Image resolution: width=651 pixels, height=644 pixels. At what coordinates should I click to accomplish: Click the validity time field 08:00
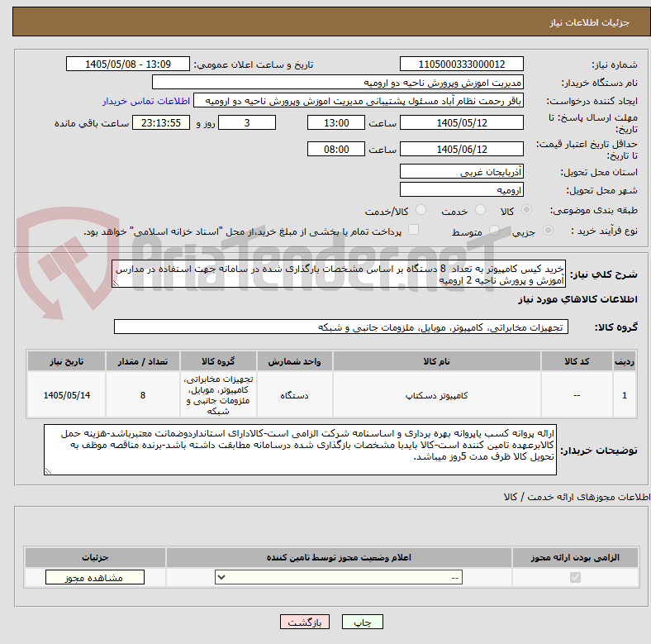(336, 149)
